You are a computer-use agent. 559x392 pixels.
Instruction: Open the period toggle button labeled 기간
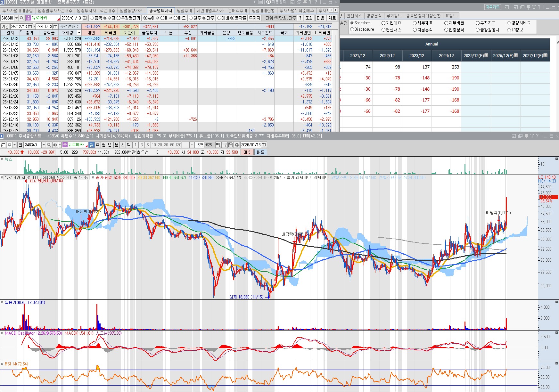click(x=5, y=27)
